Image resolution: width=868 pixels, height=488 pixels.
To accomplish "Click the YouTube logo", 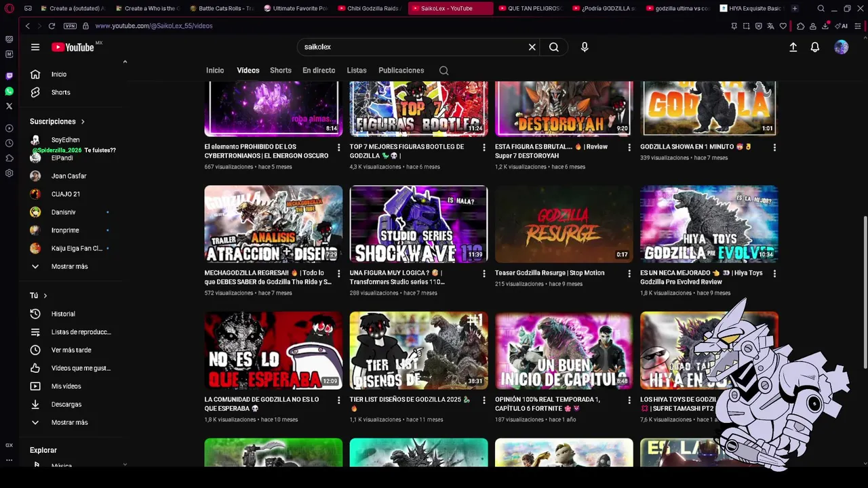I will (x=73, y=47).
